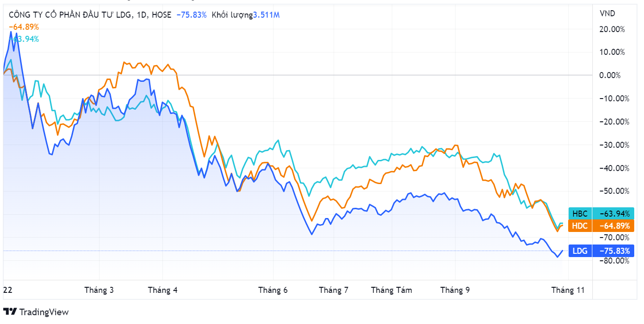The width and height of the screenshot is (644, 324).
Task: Click the chart title CÔNG TY CỔ PHẦN ĐẦU TƯ LDG
Action: [70, 15]
